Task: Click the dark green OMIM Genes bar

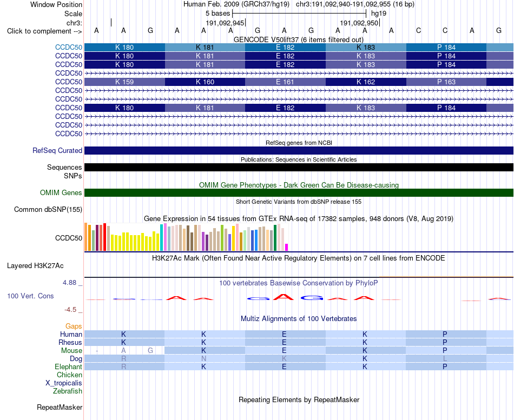Action: (x=299, y=192)
